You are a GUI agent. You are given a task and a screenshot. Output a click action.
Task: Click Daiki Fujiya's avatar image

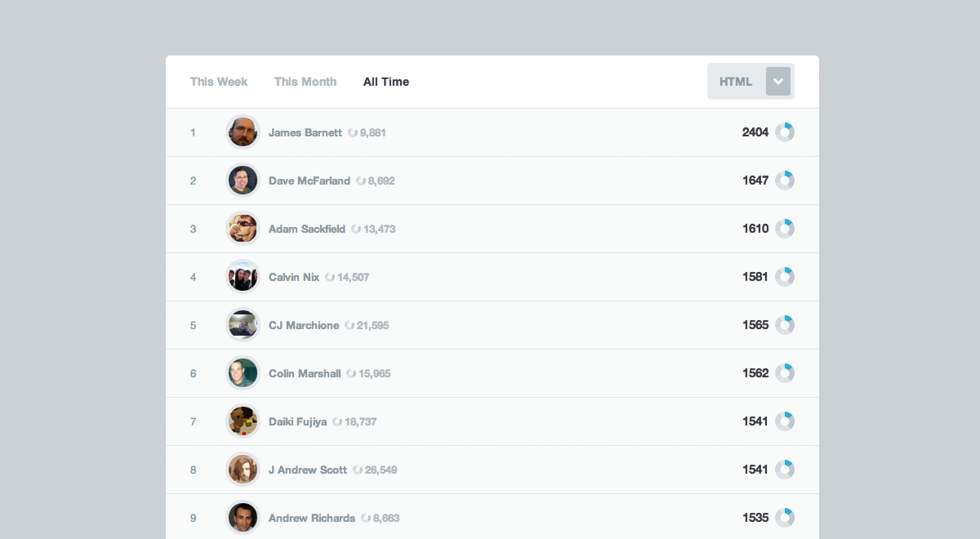point(243,421)
